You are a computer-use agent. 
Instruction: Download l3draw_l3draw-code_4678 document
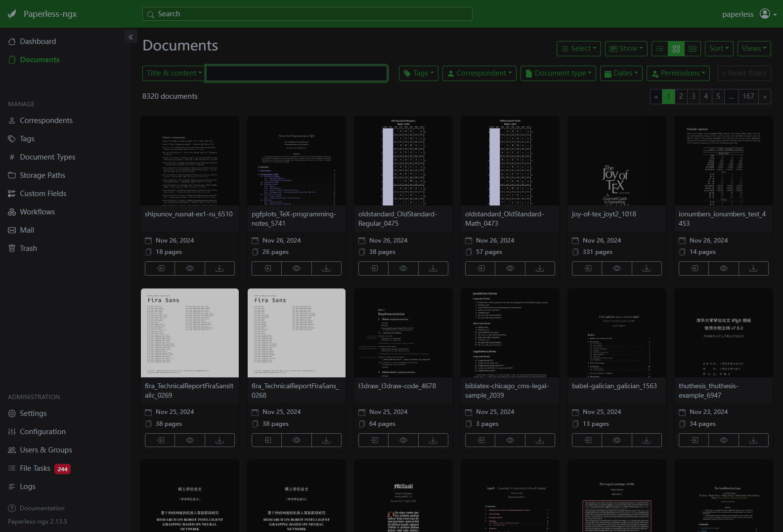coord(433,440)
